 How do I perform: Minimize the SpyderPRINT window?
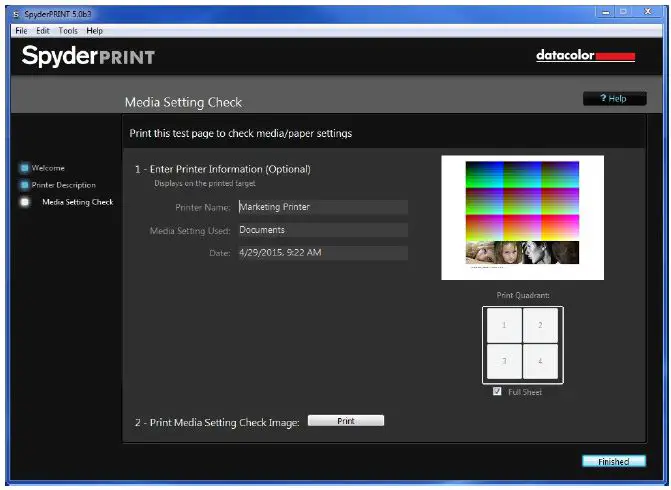(605, 12)
